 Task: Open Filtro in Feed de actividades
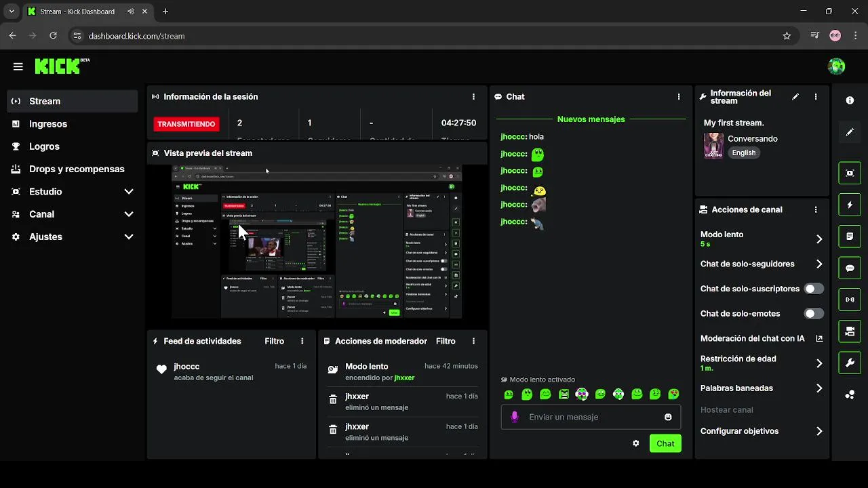275,342
